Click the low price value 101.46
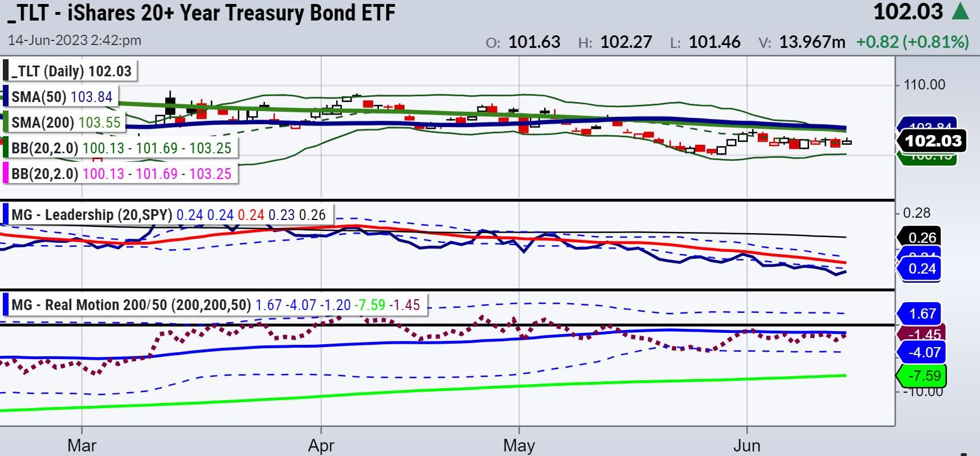The image size is (980, 456). pyautogui.click(x=714, y=42)
